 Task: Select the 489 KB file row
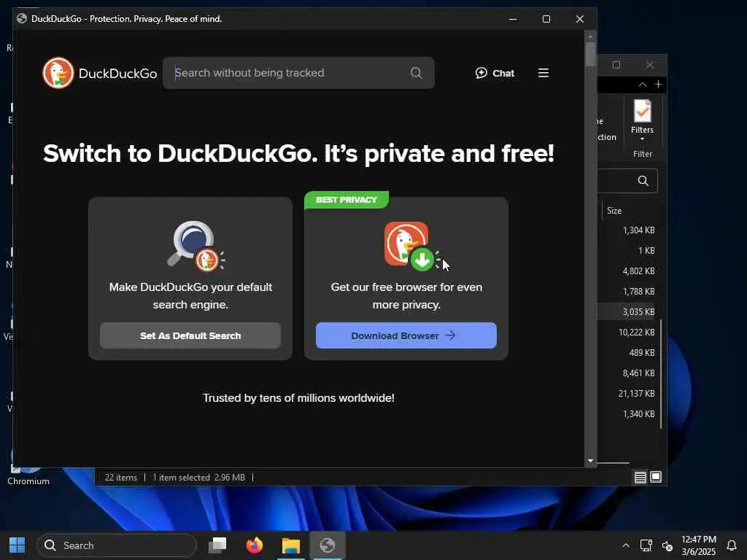point(627,353)
